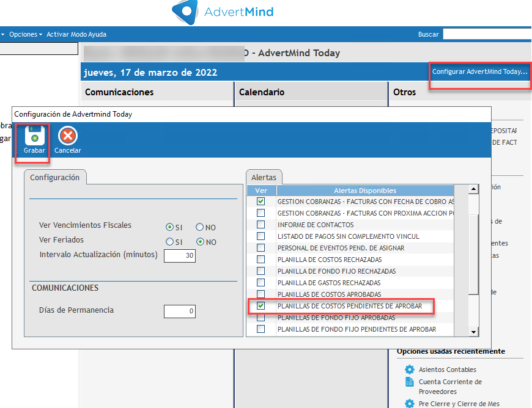Click the Opciones usadas recientemente heading
This screenshot has height=408, width=532.
(x=451, y=351)
